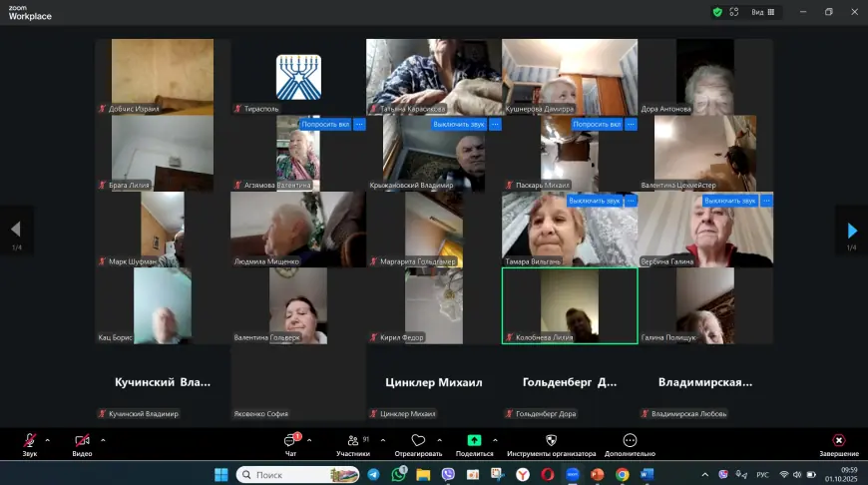Open the Participants list icon
This screenshot has width=868, height=485.
coord(353,440)
